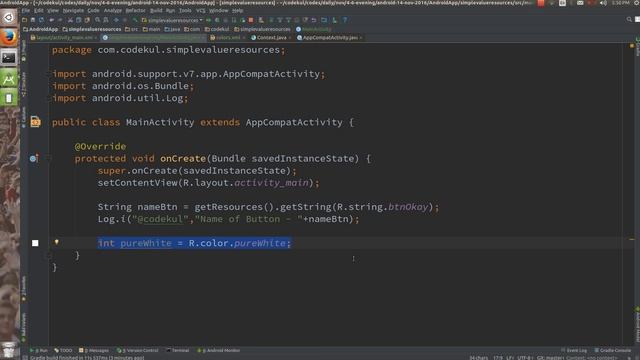640x360 pixels.
Task: Click the system volume speaker icon
Action: pos(603,3)
